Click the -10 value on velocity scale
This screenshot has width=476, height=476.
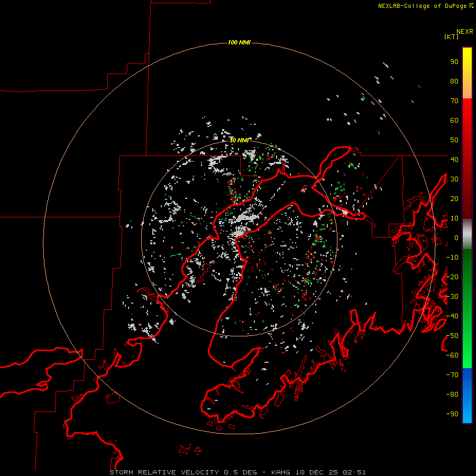(x=452, y=258)
